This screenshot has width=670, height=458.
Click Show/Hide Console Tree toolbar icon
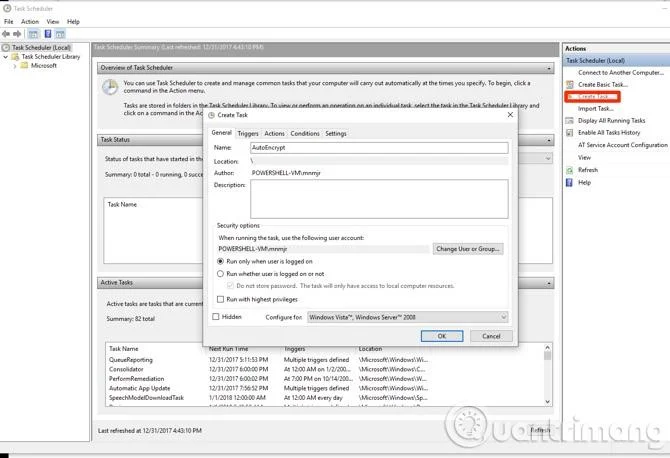pyautogui.click(x=33, y=34)
